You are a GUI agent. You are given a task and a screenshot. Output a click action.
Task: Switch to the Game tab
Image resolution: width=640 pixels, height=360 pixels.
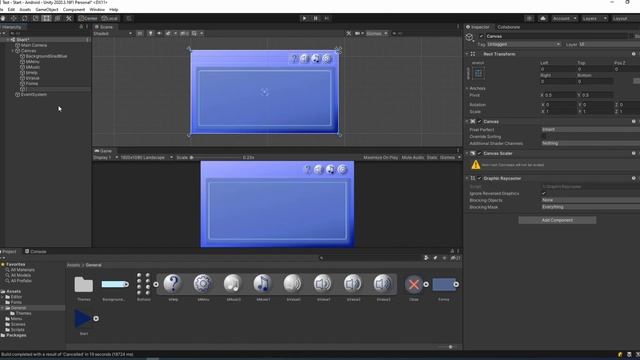click(x=103, y=151)
